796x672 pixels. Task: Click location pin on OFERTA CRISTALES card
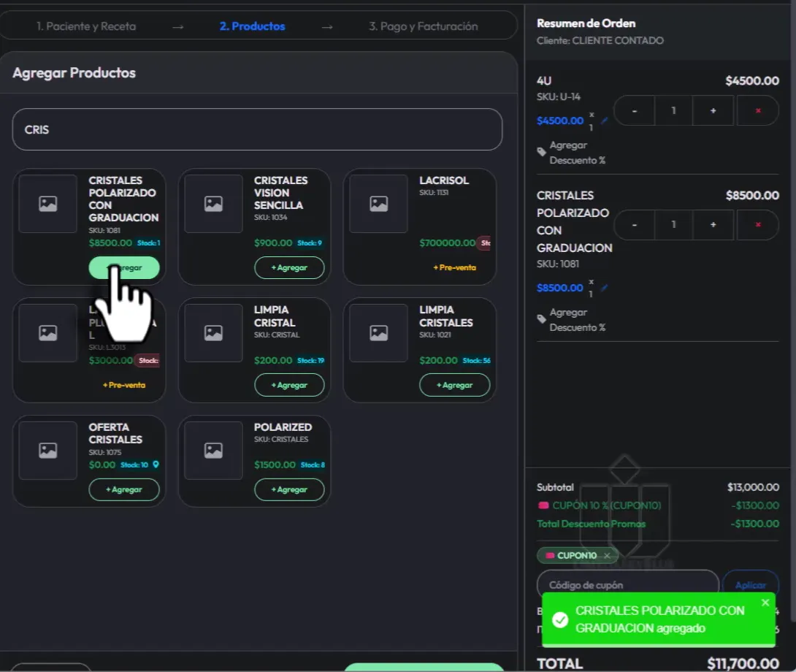point(156,465)
